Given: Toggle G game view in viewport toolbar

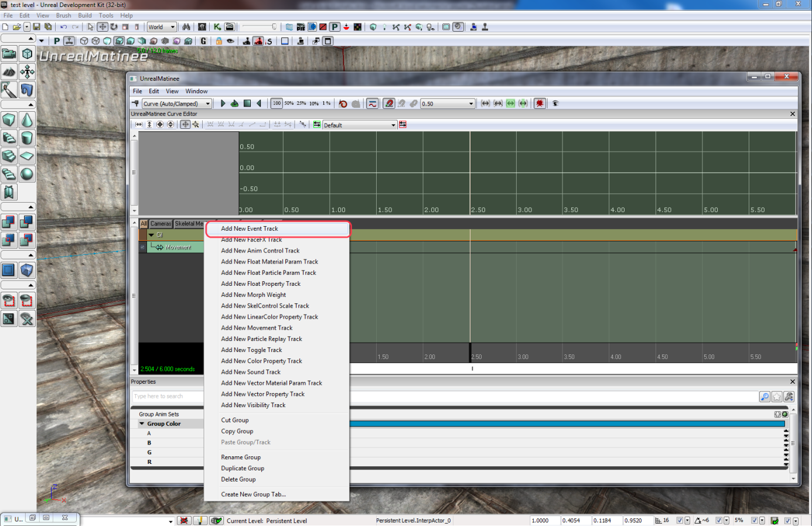Looking at the screenshot, I should [203, 41].
